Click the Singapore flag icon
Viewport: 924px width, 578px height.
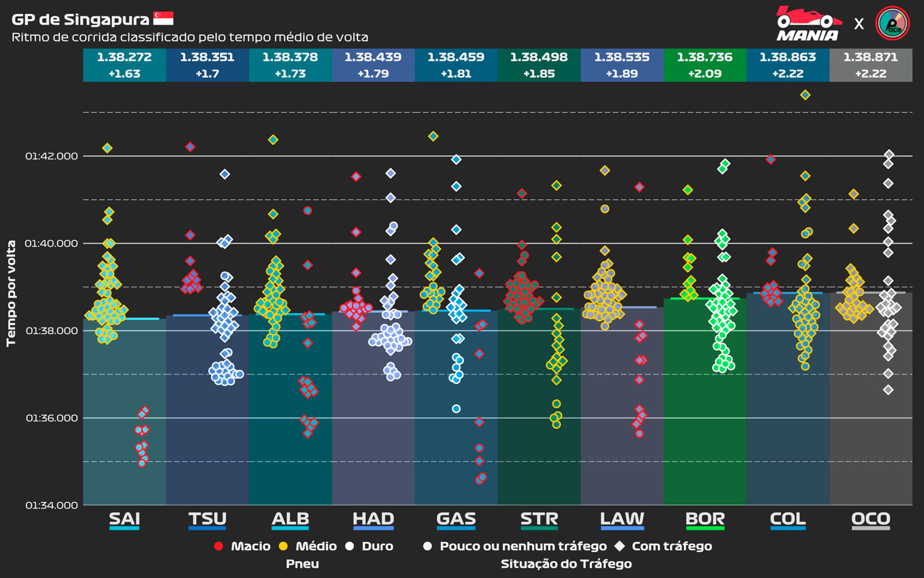click(x=163, y=18)
